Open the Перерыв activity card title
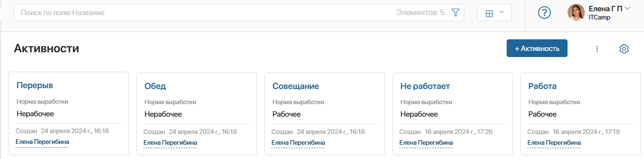Image resolution: width=644 pixels, height=159 pixels. [x=35, y=86]
